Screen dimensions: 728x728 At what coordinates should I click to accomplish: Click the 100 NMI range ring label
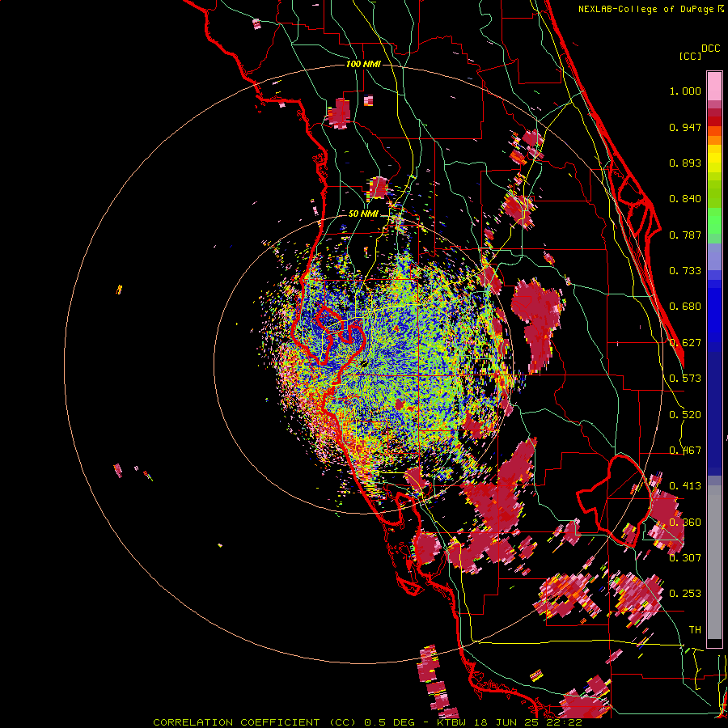coord(363,64)
